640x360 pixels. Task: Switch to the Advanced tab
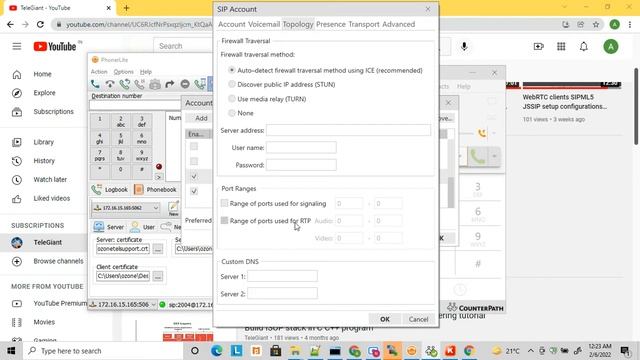398,24
